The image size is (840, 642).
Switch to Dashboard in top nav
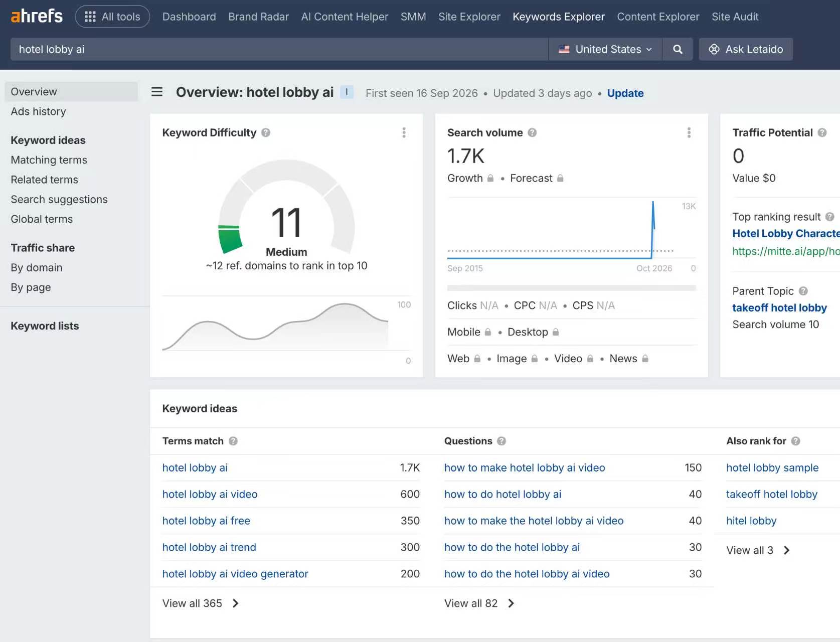[x=189, y=17]
